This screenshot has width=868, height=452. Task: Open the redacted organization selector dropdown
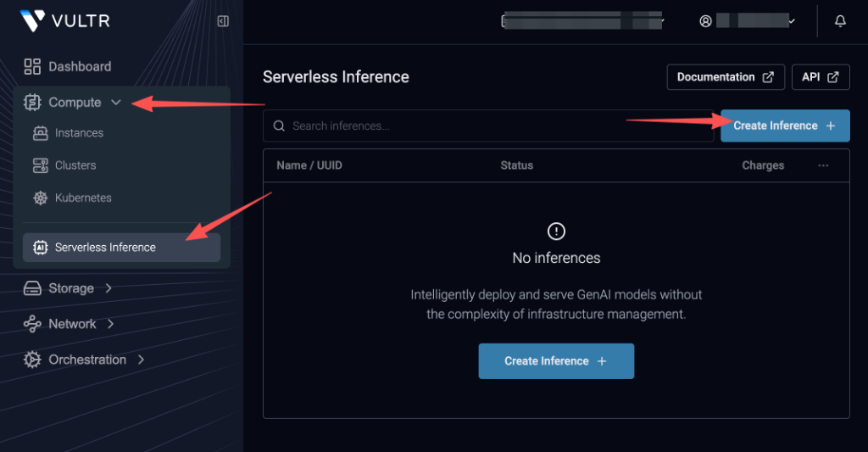click(x=582, y=21)
